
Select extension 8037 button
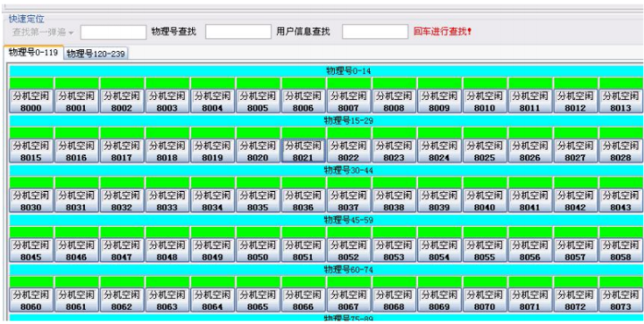(348, 201)
